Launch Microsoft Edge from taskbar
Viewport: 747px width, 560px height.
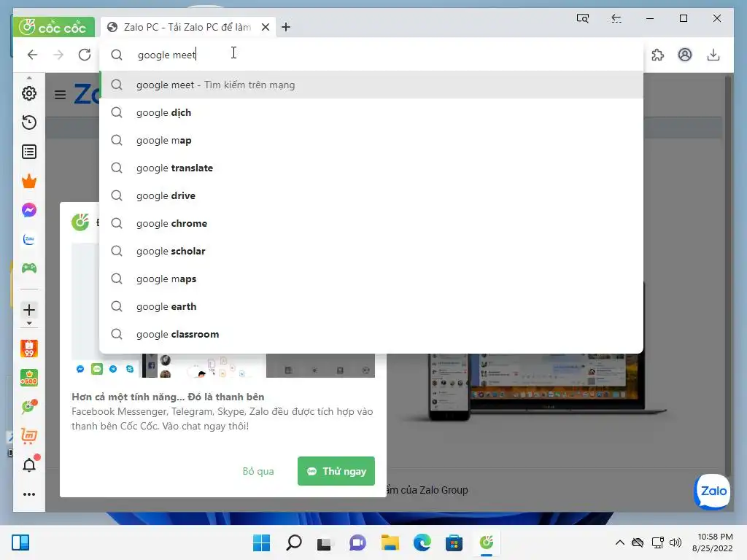pos(422,542)
